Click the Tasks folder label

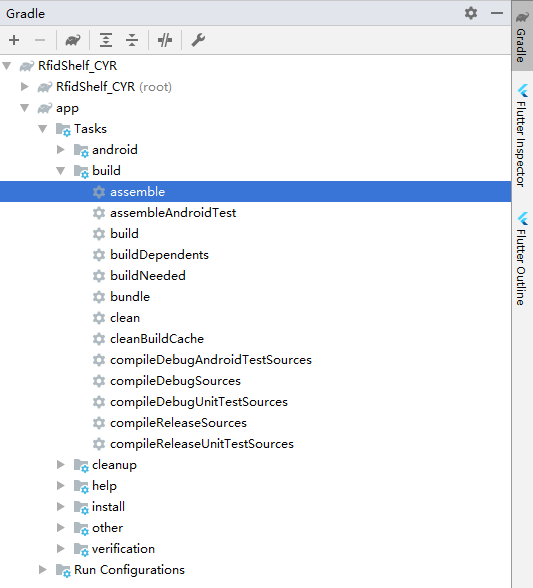(90, 129)
